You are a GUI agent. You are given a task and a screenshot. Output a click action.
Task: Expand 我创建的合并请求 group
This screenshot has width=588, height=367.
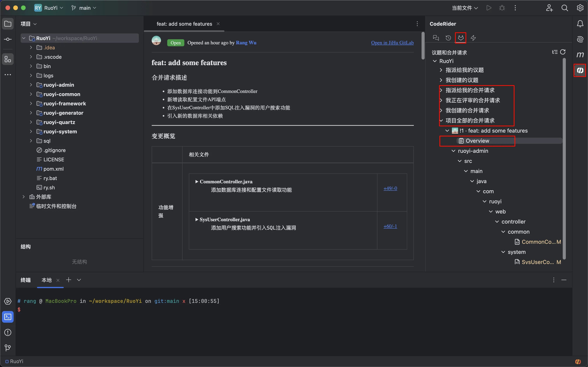(441, 110)
